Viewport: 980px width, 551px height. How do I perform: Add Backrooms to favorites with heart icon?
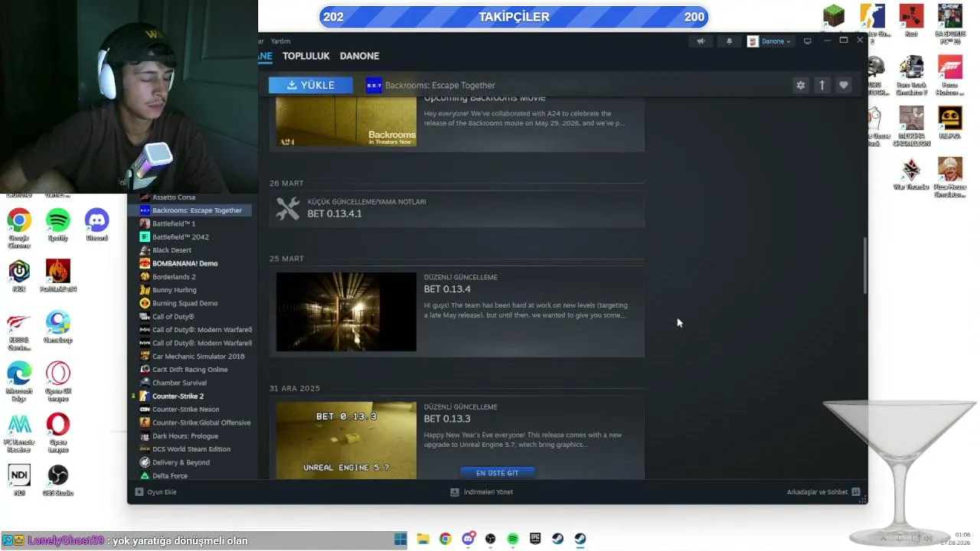(x=844, y=86)
